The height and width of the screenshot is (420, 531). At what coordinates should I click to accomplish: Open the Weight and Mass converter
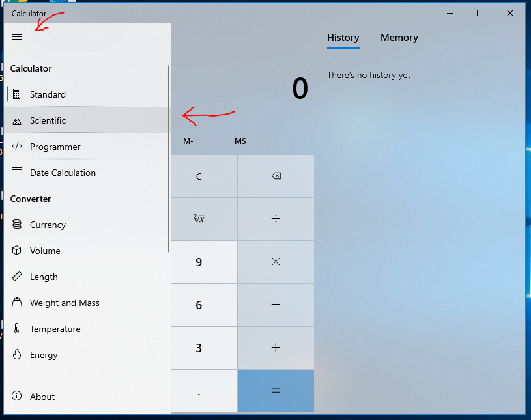pos(87,303)
